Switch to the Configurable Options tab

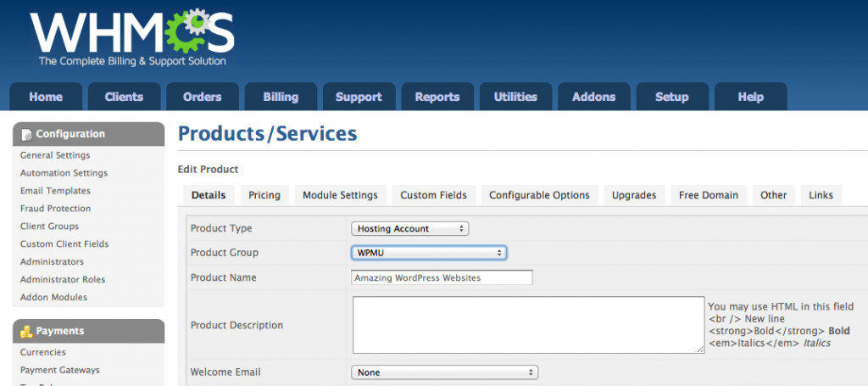coord(539,195)
